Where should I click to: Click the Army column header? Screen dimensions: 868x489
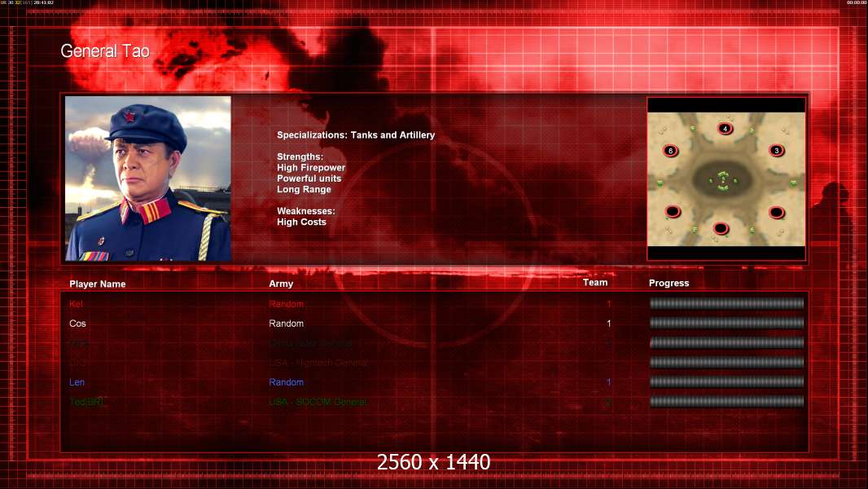point(281,284)
